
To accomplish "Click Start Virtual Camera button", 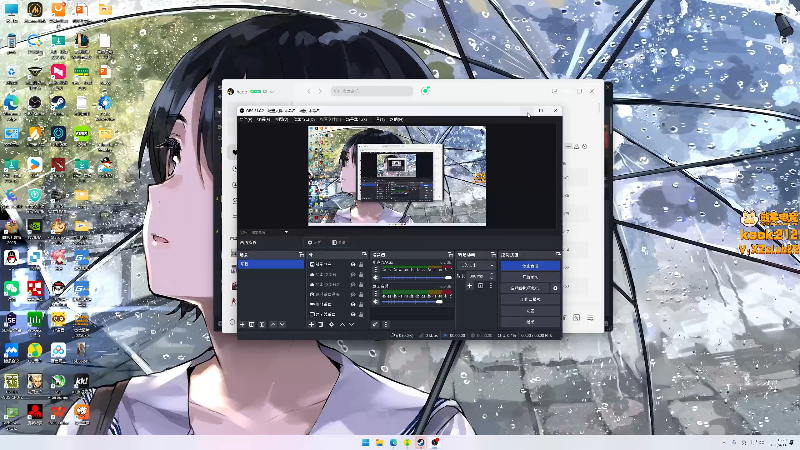I will [524, 288].
